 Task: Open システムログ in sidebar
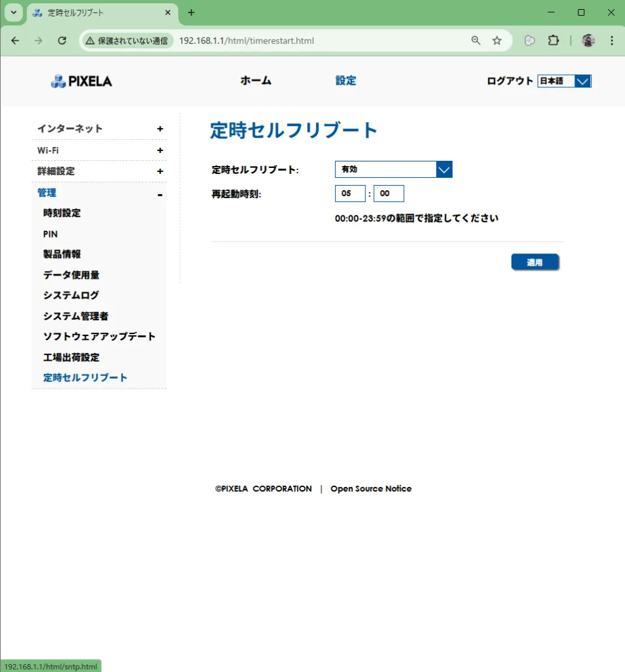pyautogui.click(x=71, y=295)
